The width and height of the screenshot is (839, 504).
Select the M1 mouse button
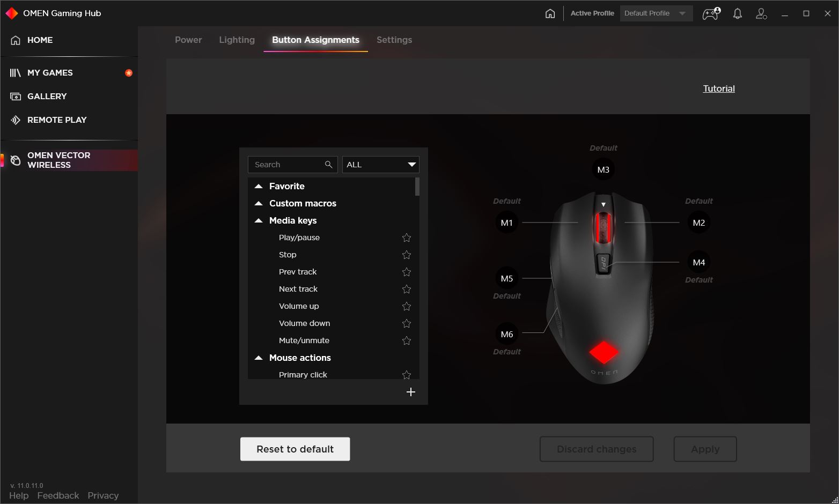click(507, 223)
